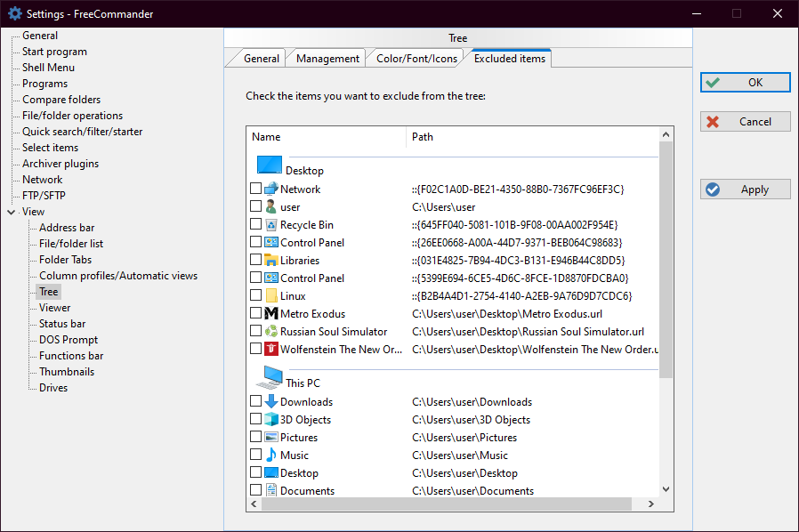The image size is (799, 532).
Task: Enable exclusion checkbox for user folder
Action: click(x=256, y=207)
